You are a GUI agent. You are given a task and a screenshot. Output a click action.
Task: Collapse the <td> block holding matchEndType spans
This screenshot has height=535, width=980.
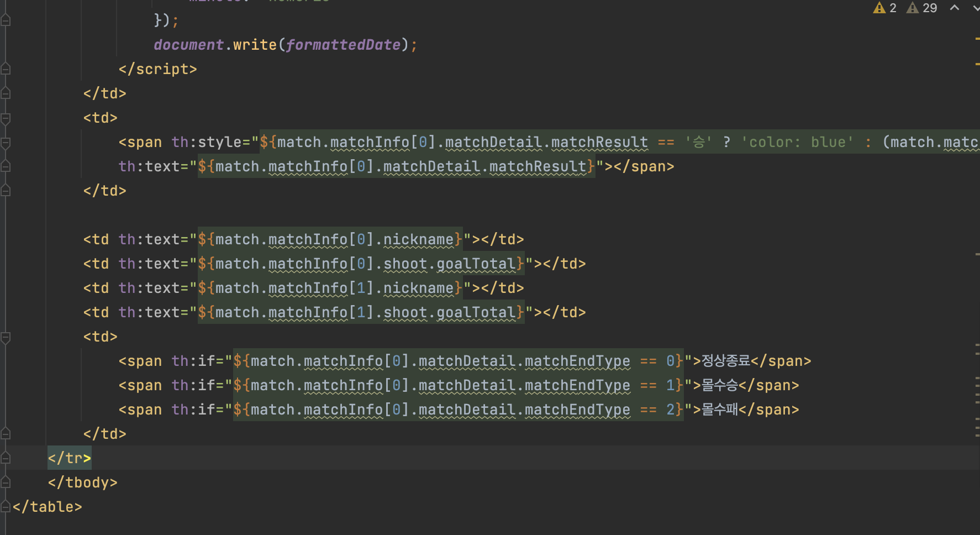coord(6,337)
